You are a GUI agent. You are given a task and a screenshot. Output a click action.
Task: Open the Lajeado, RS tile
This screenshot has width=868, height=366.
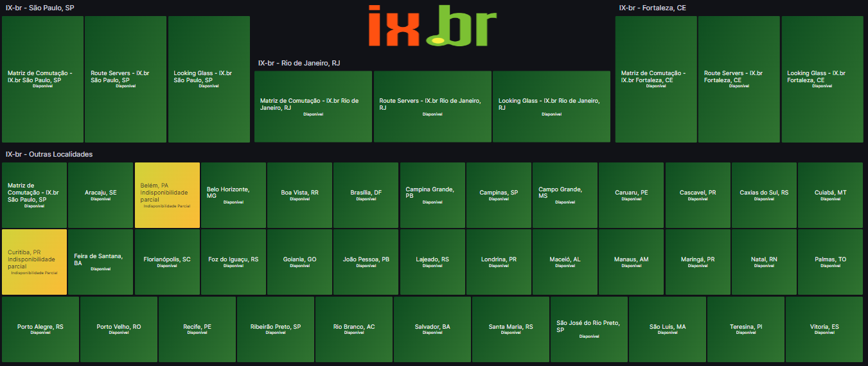coord(432,262)
